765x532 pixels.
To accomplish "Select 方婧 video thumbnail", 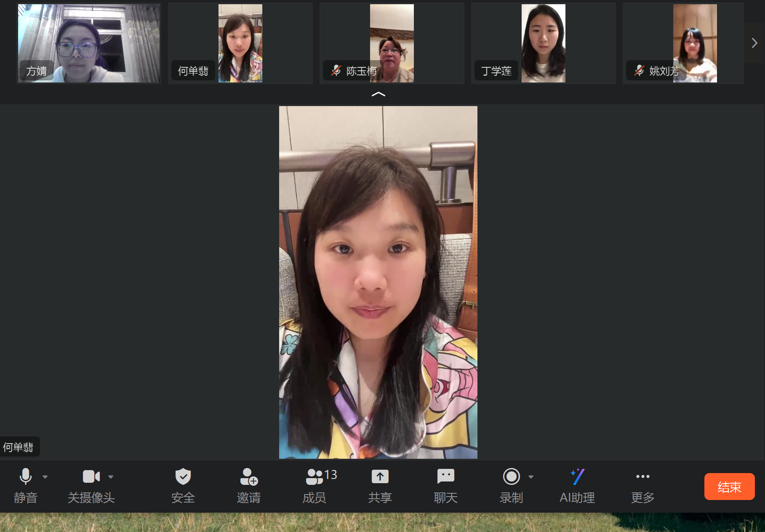I will [88, 43].
